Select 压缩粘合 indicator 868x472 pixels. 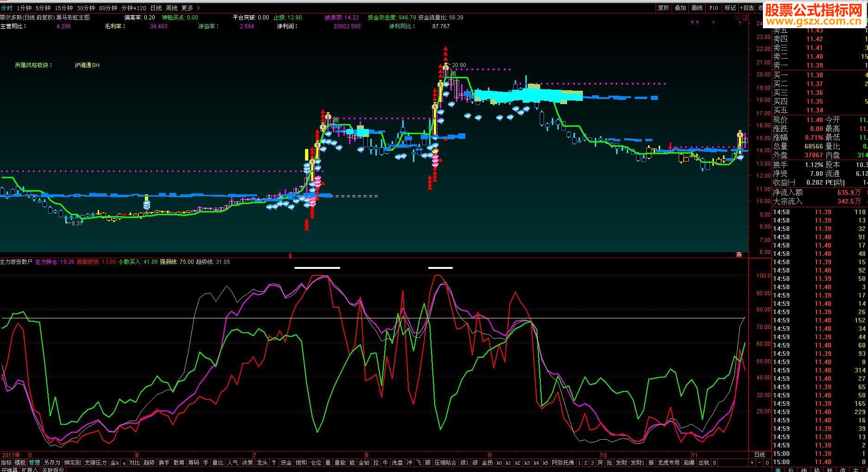coord(445,463)
